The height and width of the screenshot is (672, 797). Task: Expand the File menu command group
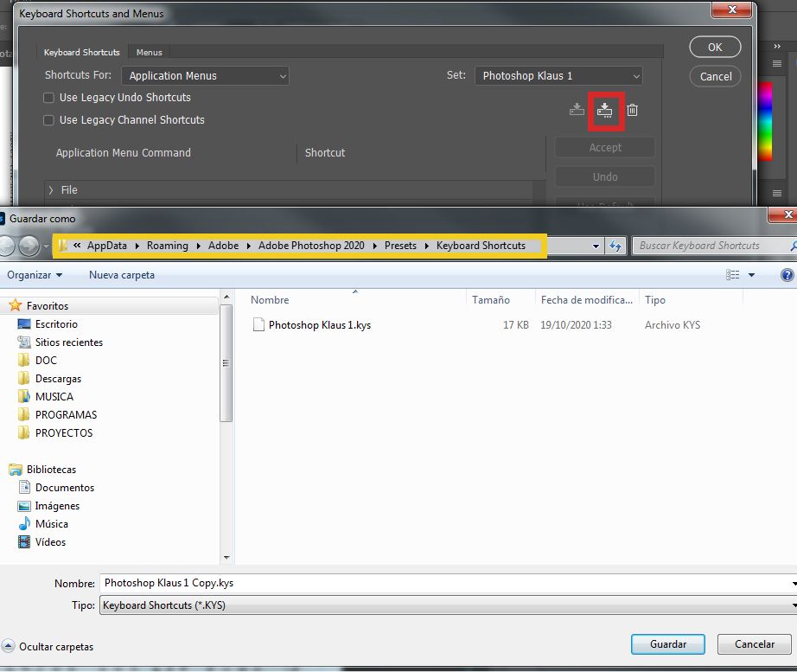(51, 190)
